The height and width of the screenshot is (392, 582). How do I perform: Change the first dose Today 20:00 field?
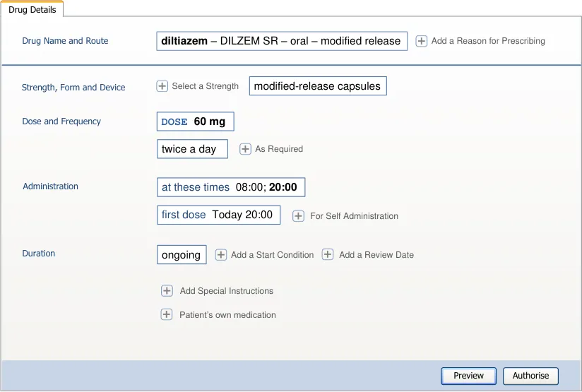[218, 215]
